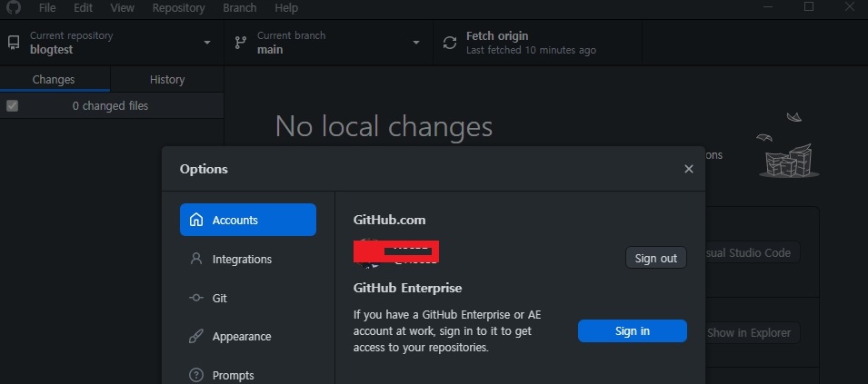Open the Repository menu
868x384 pixels.
(x=178, y=8)
